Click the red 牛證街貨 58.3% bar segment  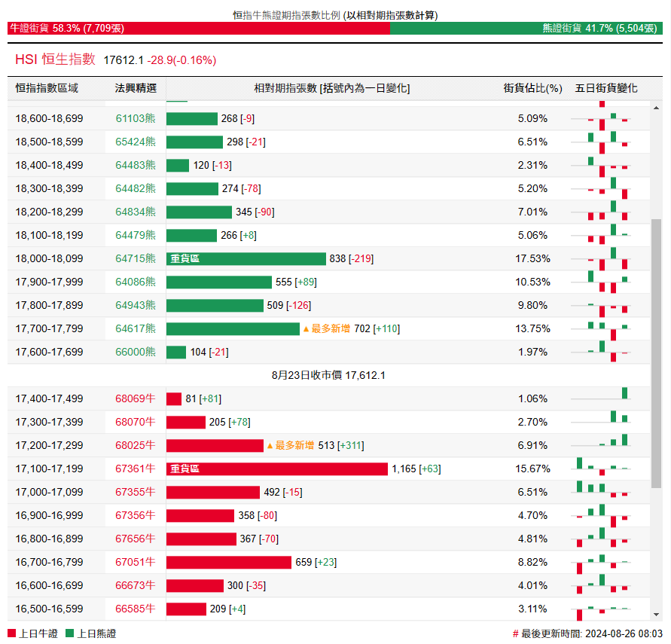(199, 29)
